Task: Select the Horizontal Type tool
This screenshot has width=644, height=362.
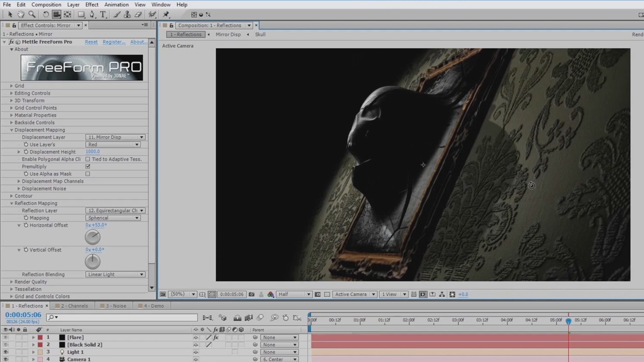Action: pos(103,15)
